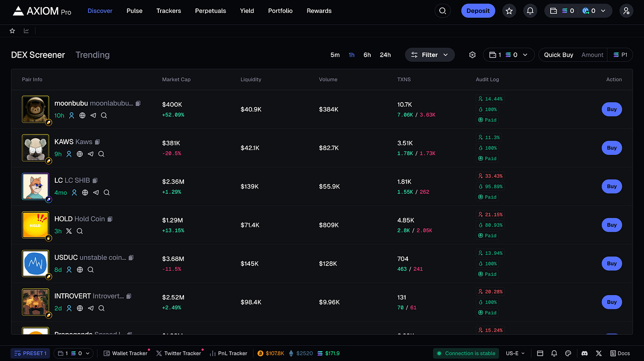644x361 pixels.
Task: Open the Docs link
Action: pos(620,353)
